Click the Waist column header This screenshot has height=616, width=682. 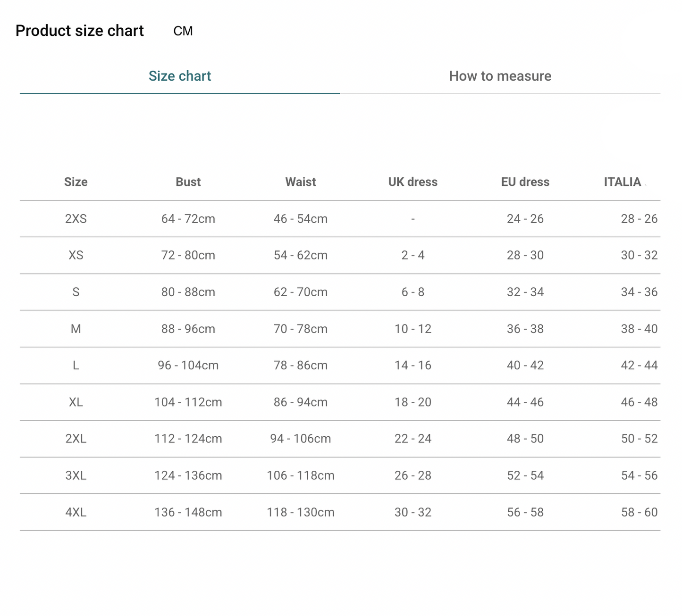tap(300, 182)
